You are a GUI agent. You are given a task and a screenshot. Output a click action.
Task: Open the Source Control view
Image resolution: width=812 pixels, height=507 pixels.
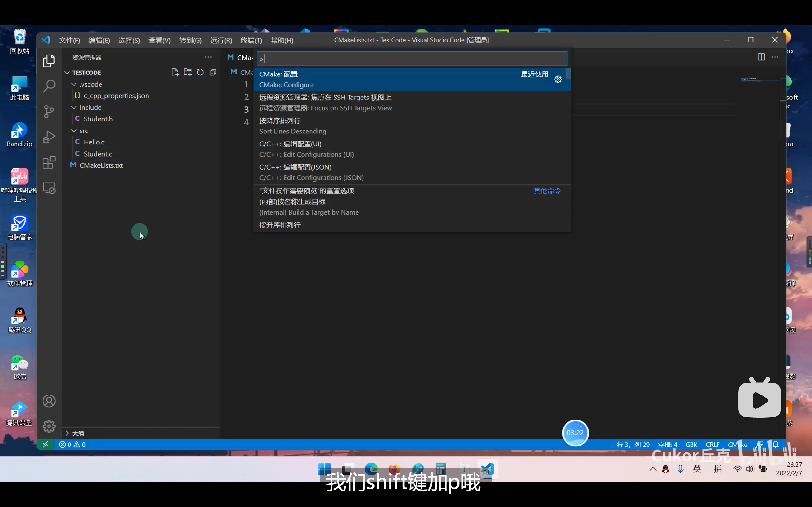point(49,111)
